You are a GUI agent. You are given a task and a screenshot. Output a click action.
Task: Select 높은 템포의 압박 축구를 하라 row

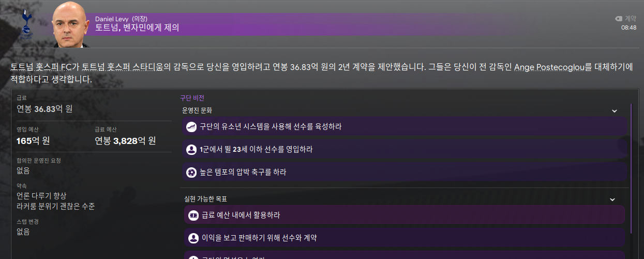[405, 172]
